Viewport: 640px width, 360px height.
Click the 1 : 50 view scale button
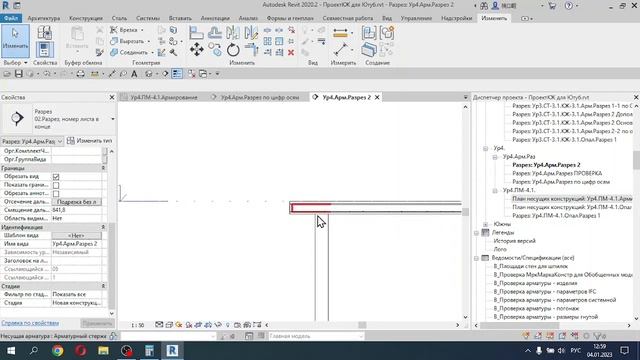138,325
